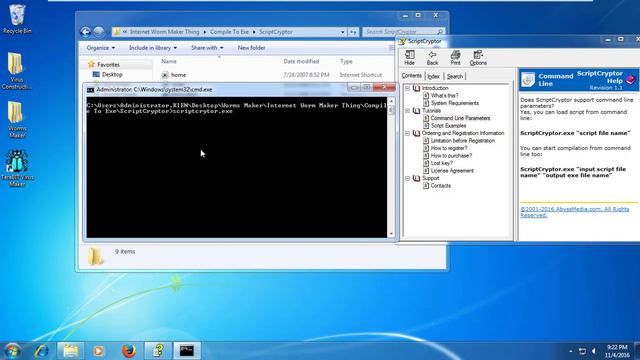Open the How to register? topic
640x360 pixels.
point(449,148)
